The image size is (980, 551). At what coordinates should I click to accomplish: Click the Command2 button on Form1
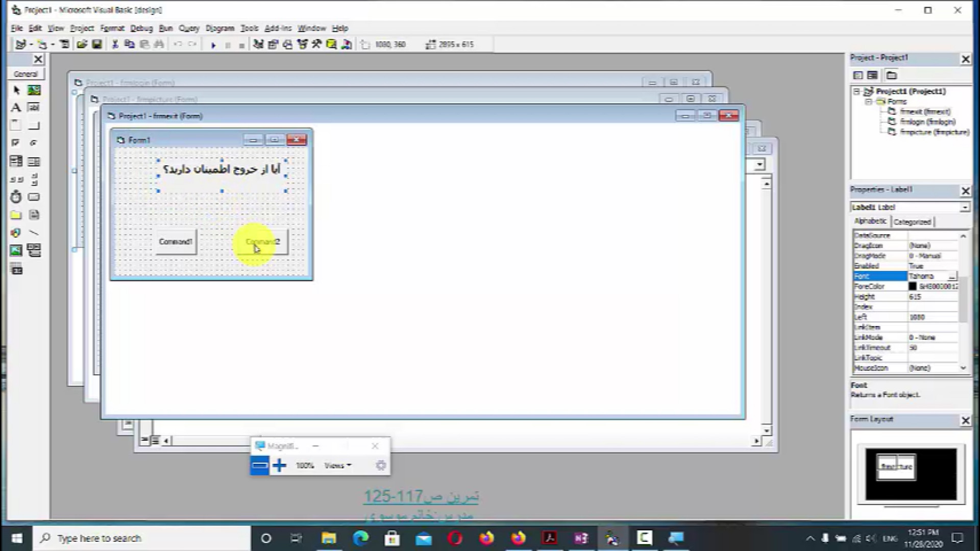coord(263,242)
